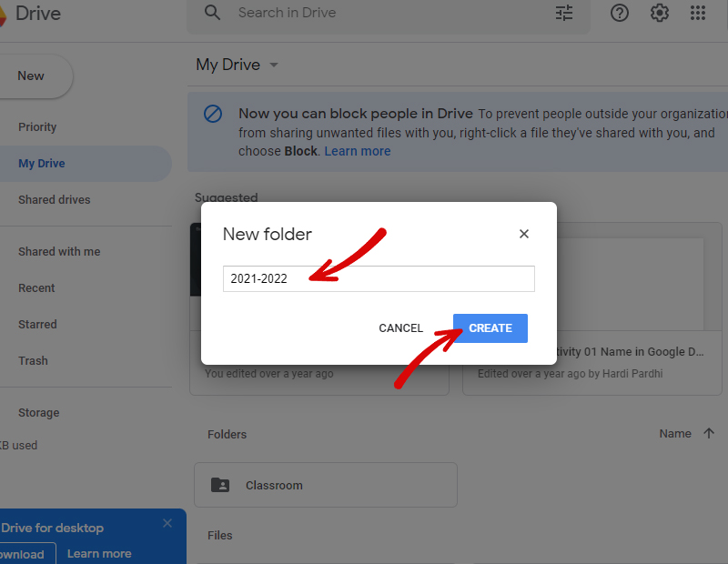
Task: Open the Classroom folder
Action: (x=326, y=485)
